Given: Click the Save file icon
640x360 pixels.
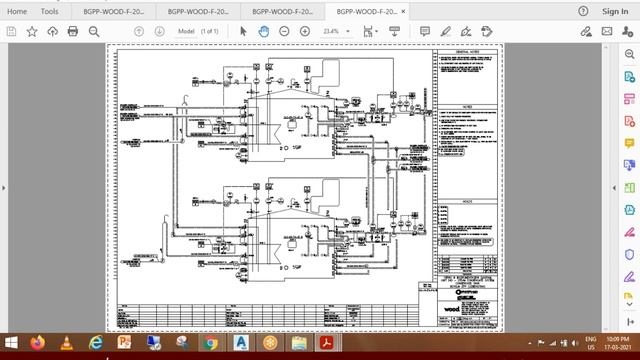Looking at the screenshot, I should [11, 31].
